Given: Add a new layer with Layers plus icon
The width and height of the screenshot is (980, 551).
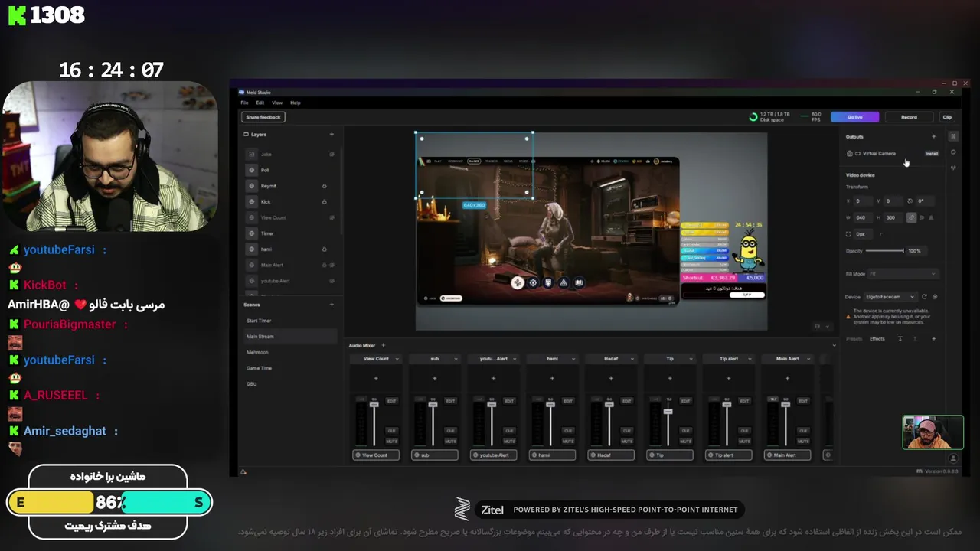Looking at the screenshot, I should [332, 134].
